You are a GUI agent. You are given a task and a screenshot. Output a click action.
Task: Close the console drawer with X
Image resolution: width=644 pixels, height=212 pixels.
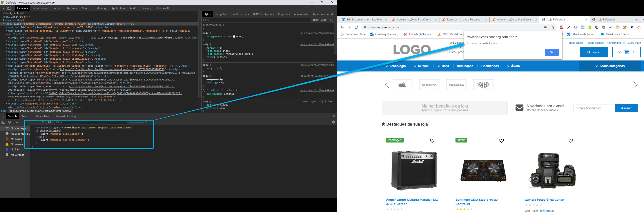(334, 116)
